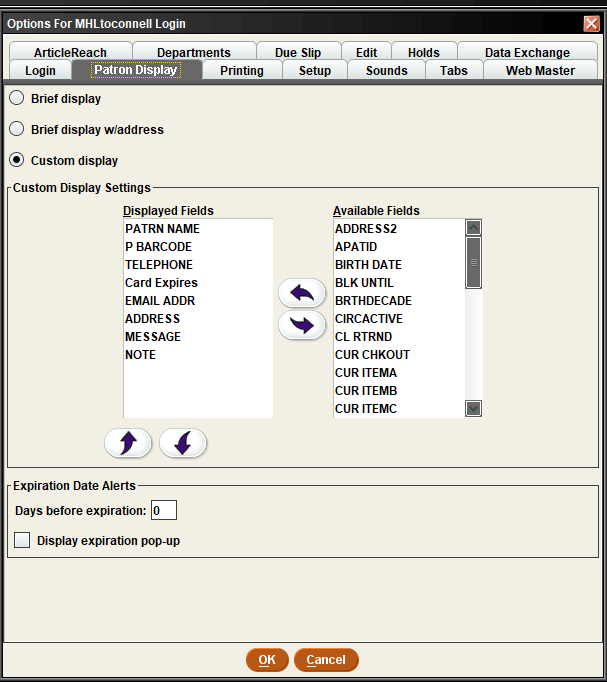Click the Days before expiration field
The height and width of the screenshot is (682, 607).
click(164, 510)
